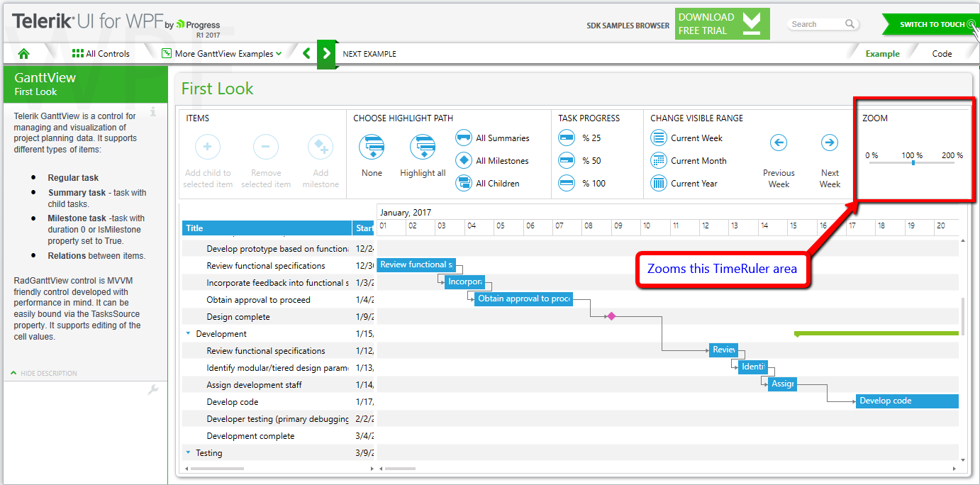Click the 0 % zoom label
Viewport: 980px width, 485px height.
click(x=872, y=155)
